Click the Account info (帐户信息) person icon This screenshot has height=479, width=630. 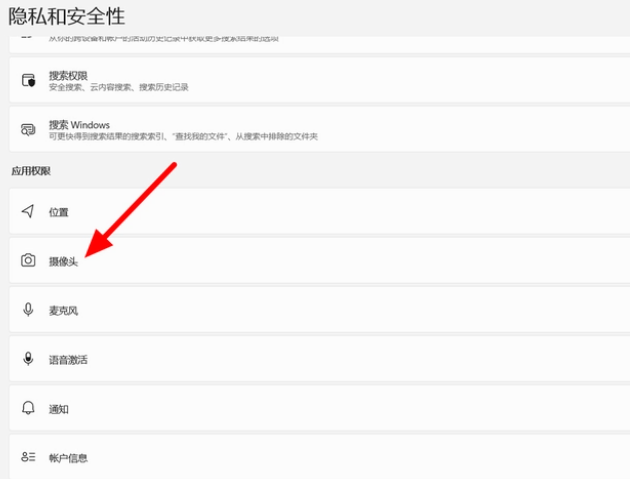click(x=29, y=457)
